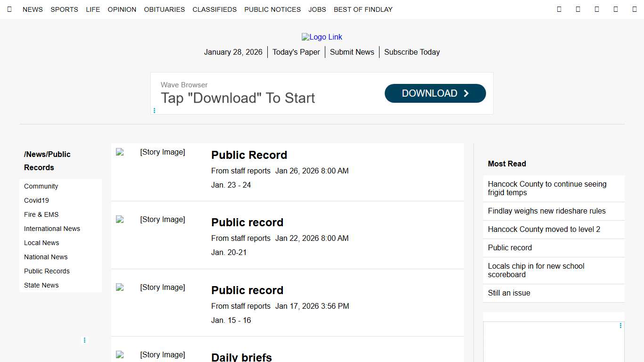
Task: Open Today's Paper
Action: coord(296,52)
